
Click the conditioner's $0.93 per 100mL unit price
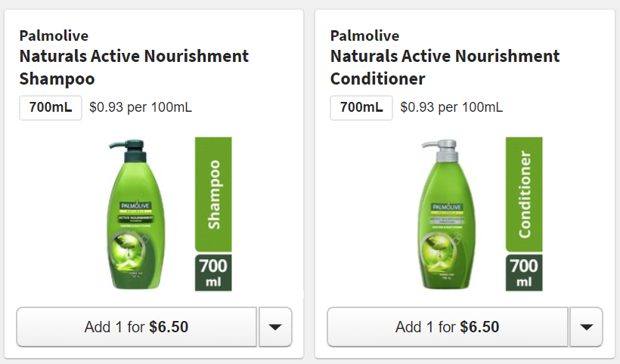coord(451,107)
